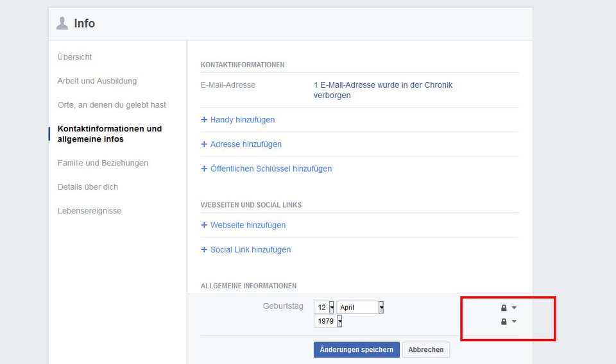This screenshot has width=616, height=364.
Task: Select Kontaktinformationen und allgemeine Infos
Action: tap(110, 134)
